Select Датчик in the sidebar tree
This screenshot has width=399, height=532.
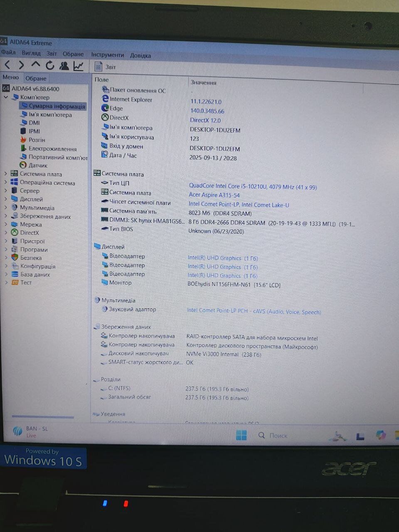[37, 165]
